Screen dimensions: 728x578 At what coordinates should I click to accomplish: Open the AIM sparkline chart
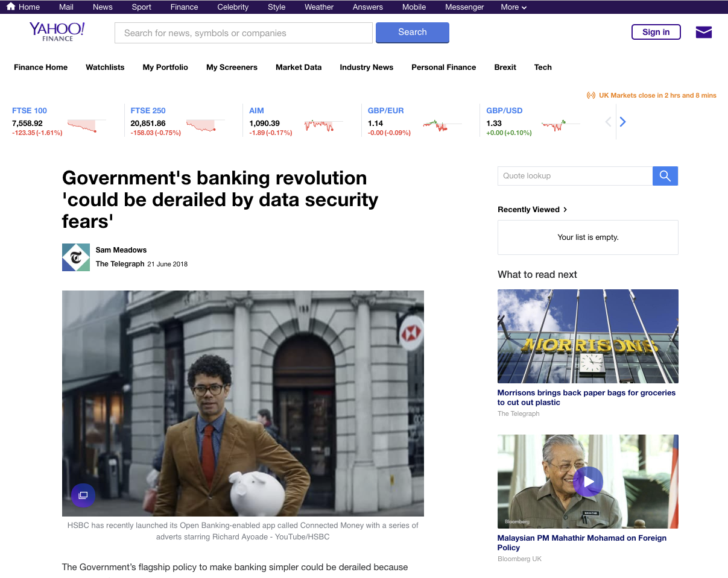pos(324,125)
